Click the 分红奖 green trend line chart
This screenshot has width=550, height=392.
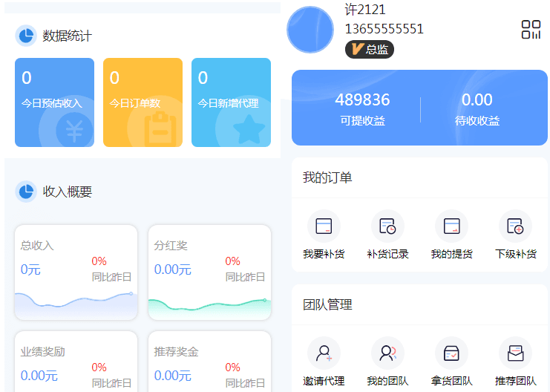(209, 308)
